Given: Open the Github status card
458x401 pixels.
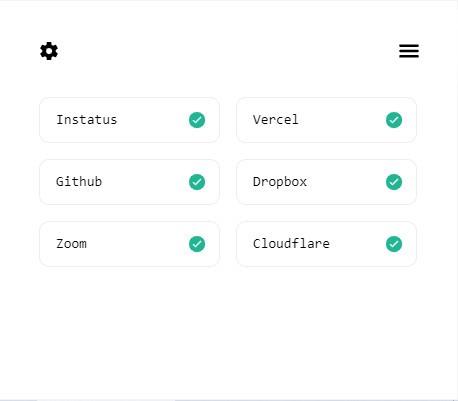Looking at the screenshot, I should click(x=129, y=182).
